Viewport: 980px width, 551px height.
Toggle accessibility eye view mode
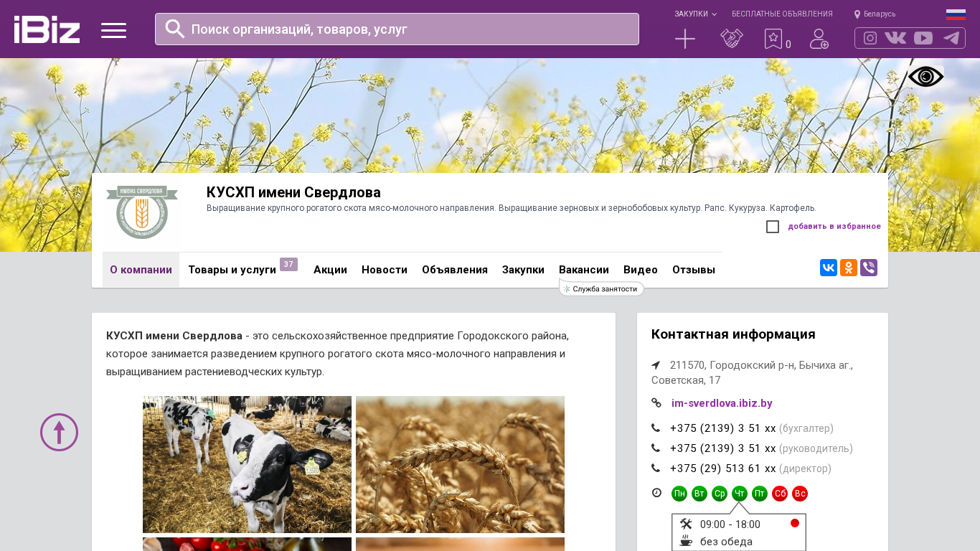click(926, 77)
